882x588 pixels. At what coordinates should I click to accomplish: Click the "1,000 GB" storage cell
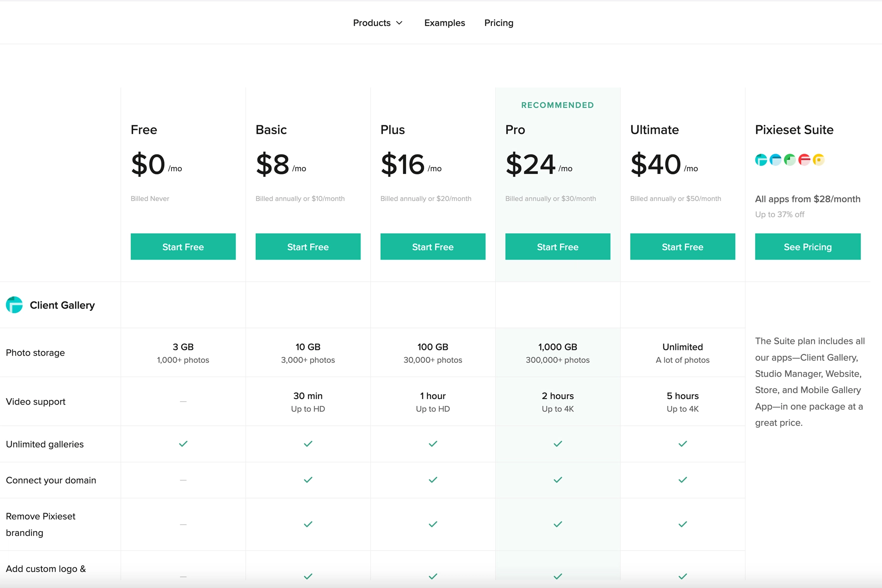558,353
